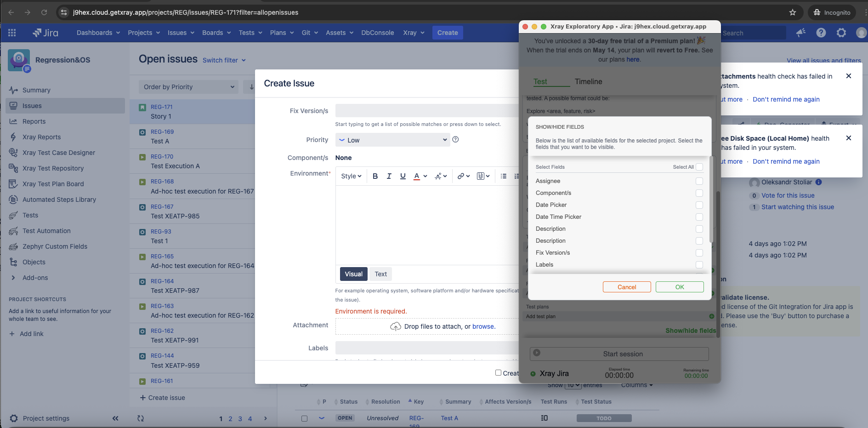Screen dimensions: 868x428
Task: Click the refresh icon below the issue list
Action: pyautogui.click(x=141, y=418)
